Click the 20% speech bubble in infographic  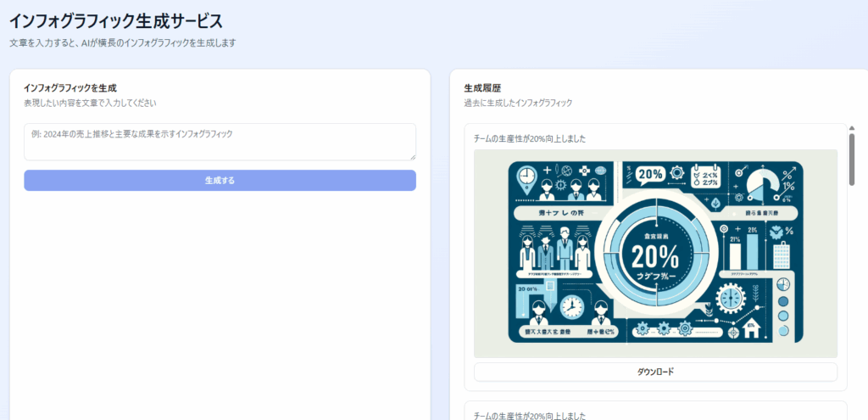tap(650, 174)
